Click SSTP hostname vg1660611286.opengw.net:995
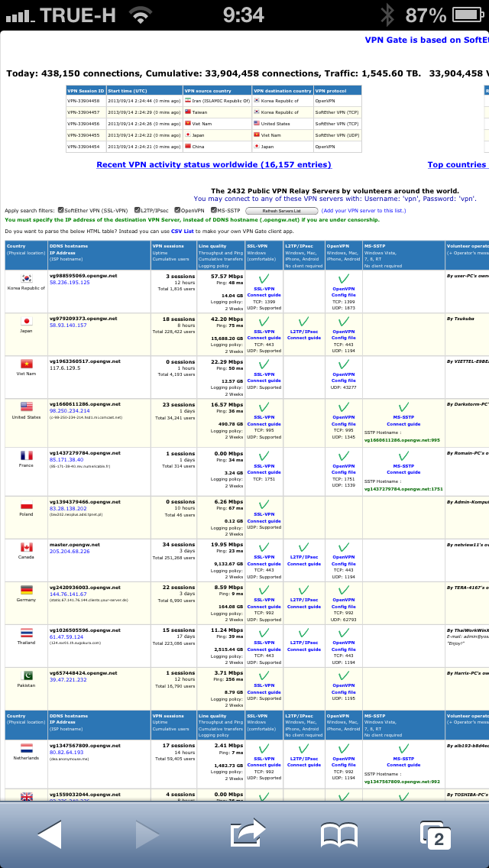This screenshot has width=489, height=868. (402, 441)
